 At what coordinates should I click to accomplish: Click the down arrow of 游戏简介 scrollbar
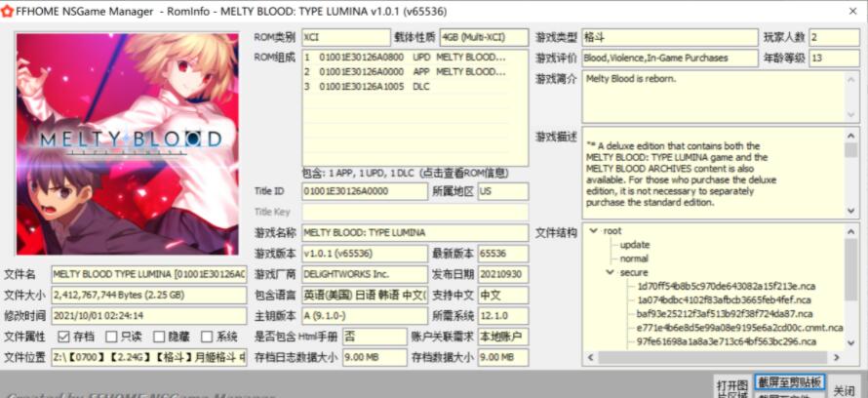pos(851,114)
